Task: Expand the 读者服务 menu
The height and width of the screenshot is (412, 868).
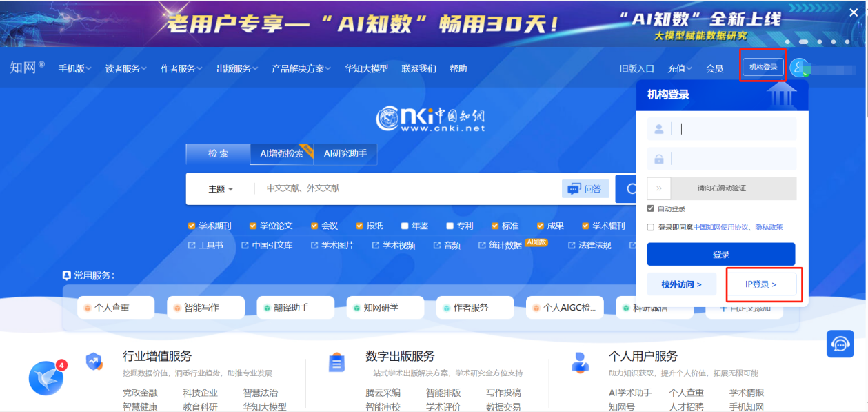Action: tap(125, 68)
